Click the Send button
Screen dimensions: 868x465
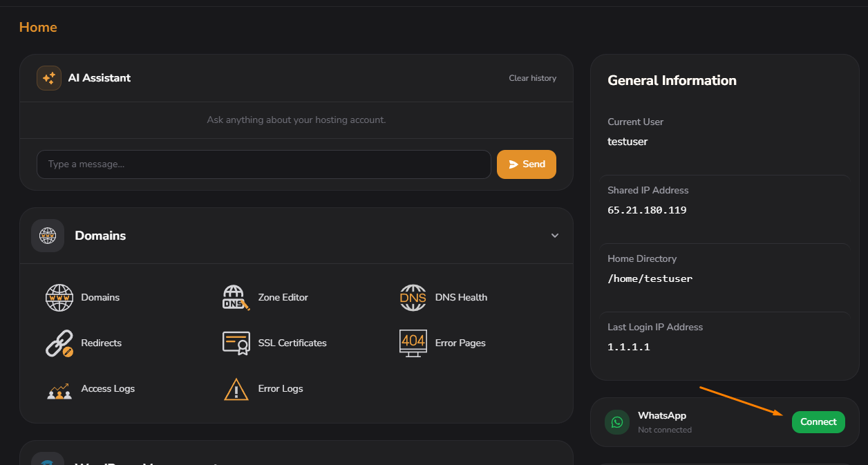[x=527, y=164]
